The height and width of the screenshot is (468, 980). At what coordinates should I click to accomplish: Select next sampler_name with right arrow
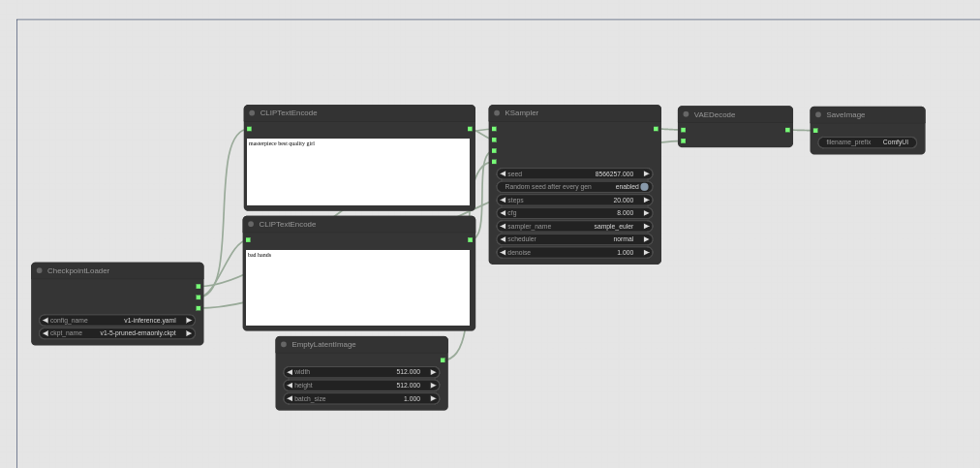coord(646,227)
